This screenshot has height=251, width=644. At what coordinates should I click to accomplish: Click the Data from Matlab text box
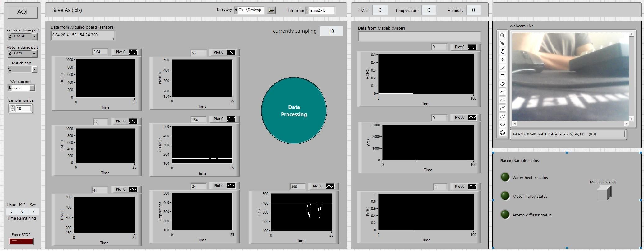click(x=419, y=36)
